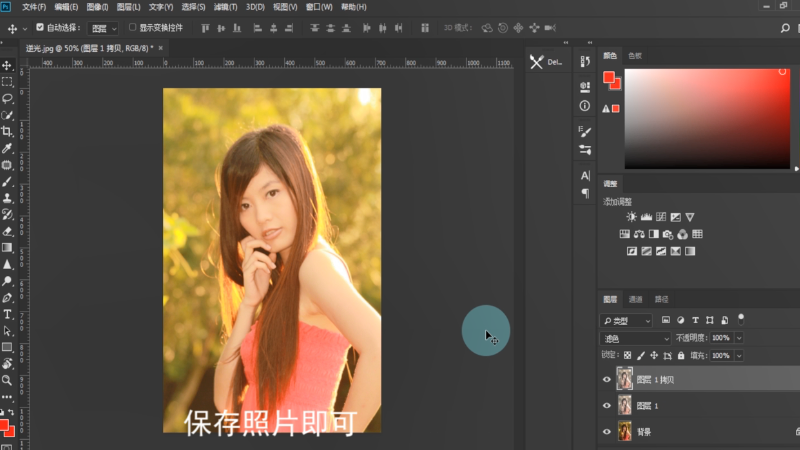Toggle lock image pixels brush icon

tap(641, 355)
